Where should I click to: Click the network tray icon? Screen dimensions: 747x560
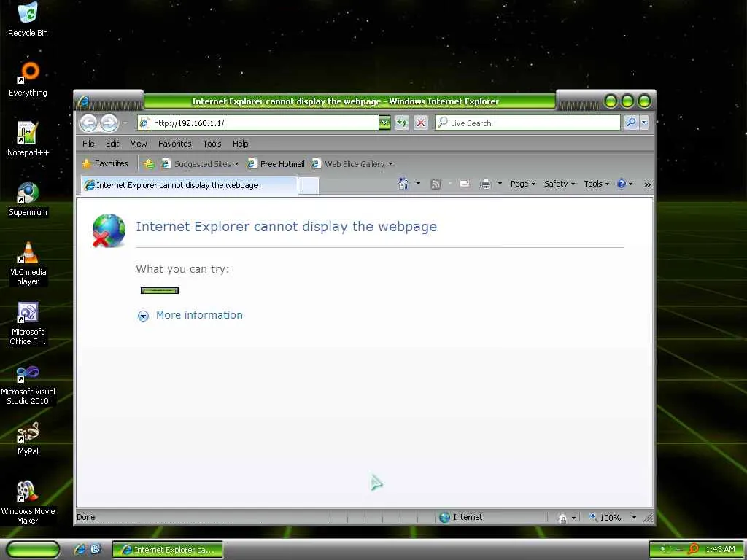click(662, 549)
